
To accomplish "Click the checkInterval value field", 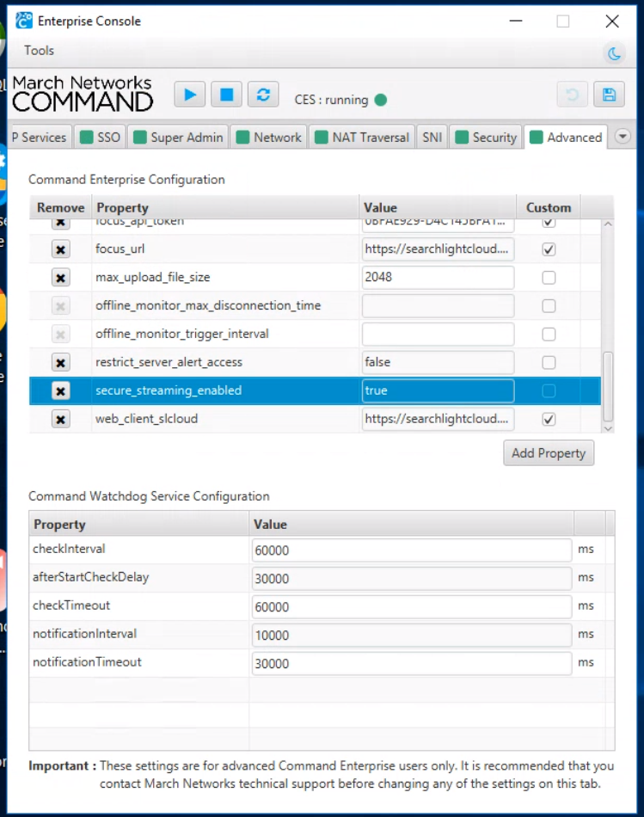I will pos(411,550).
